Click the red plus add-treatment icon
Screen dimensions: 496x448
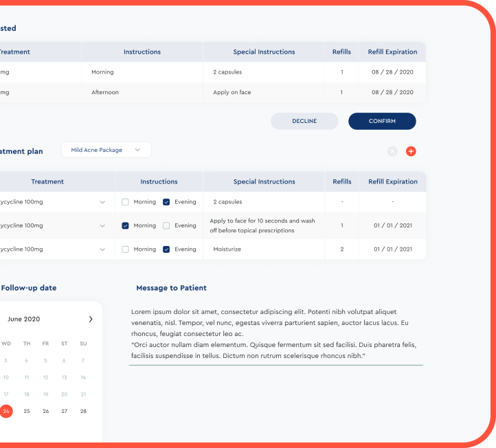click(x=411, y=151)
